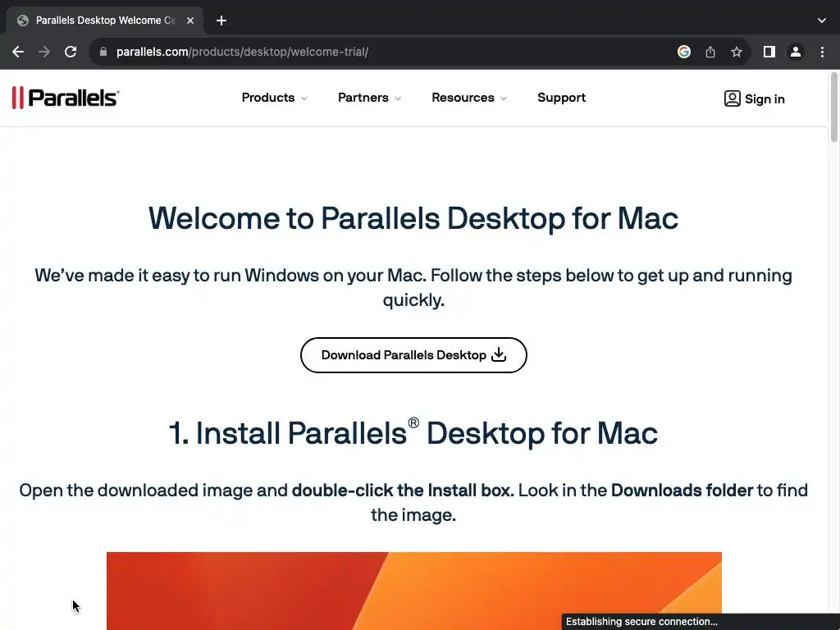Click the 'Establishing secure connection...' status text
Viewport: 840px width, 630px height.
pyautogui.click(x=641, y=622)
